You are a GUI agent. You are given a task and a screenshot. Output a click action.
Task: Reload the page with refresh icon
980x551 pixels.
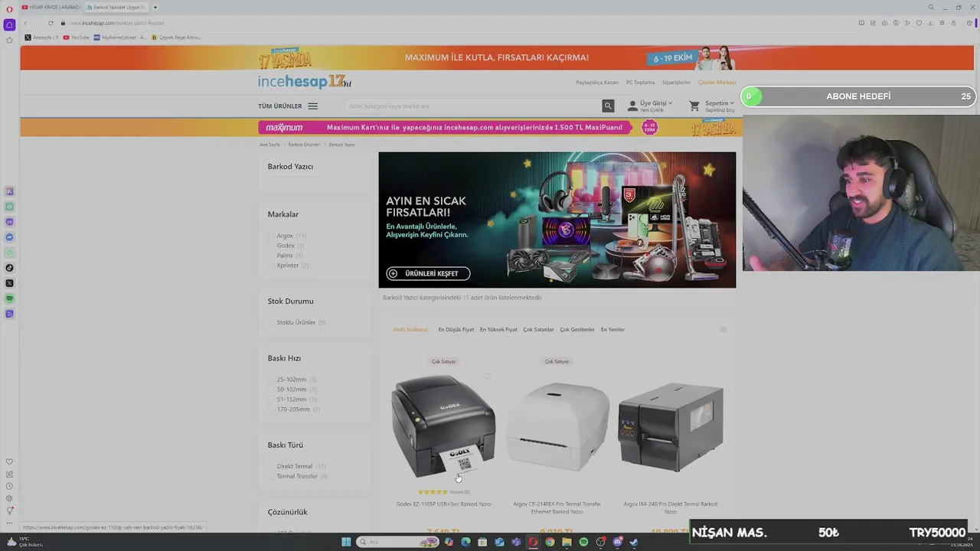point(51,23)
